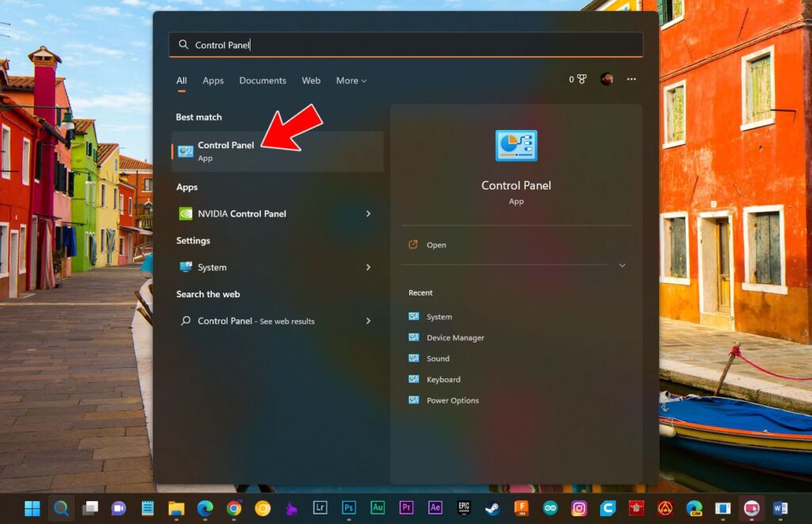The height and width of the screenshot is (524, 812).
Task: Open Task View from the taskbar
Action: click(x=90, y=508)
